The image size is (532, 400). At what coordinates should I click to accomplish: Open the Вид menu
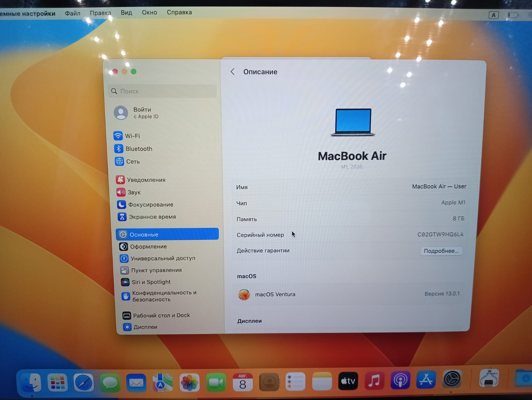(126, 13)
